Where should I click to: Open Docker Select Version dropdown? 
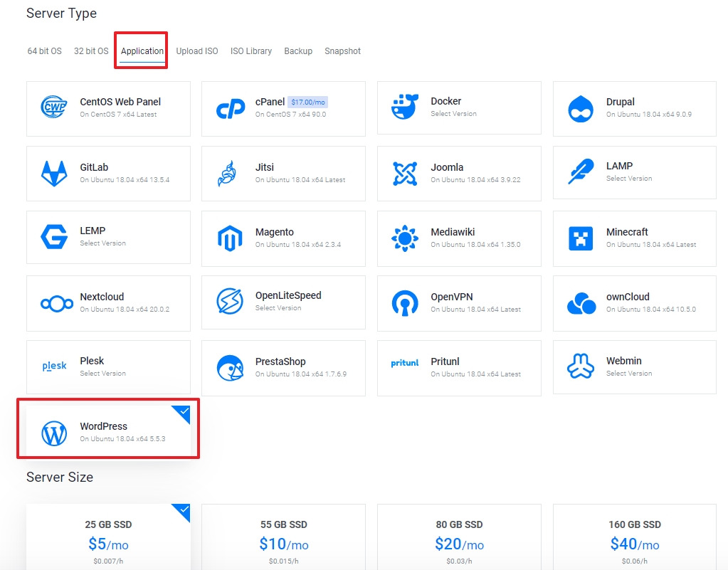click(x=453, y=114)
